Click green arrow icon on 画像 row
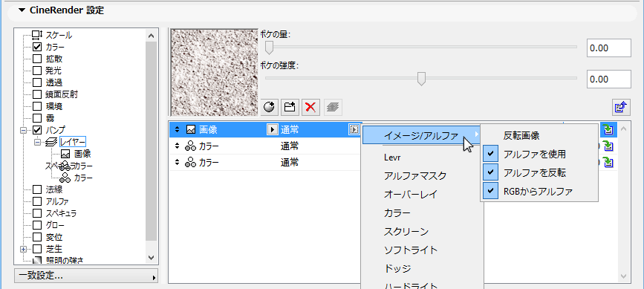This screenshot has width=644, height=289. coord(608,130)
